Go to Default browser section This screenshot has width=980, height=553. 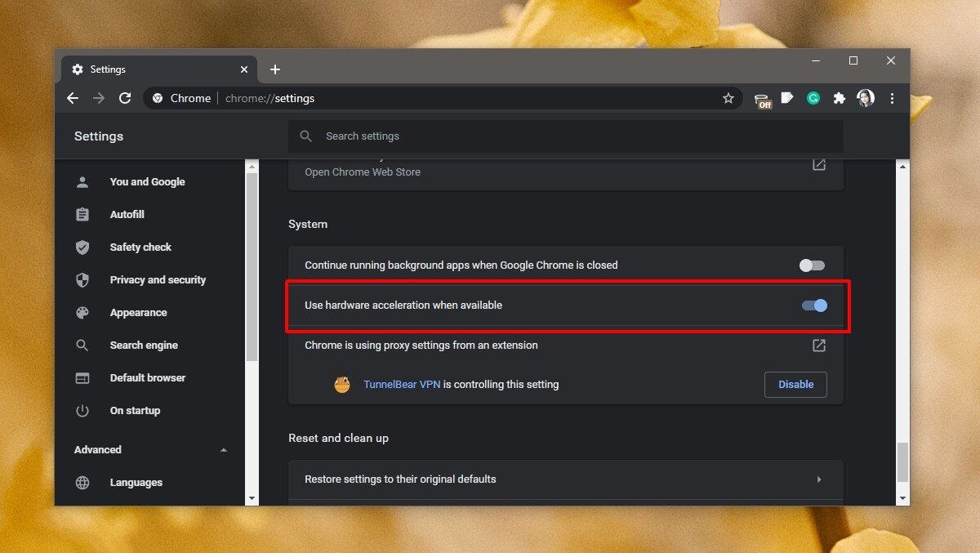(x=148, y=378)
